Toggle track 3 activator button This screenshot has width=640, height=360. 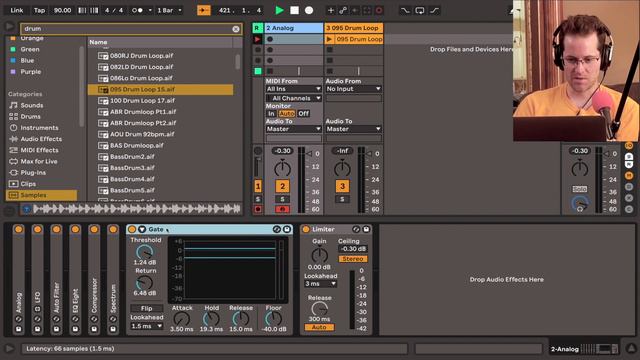342,186
